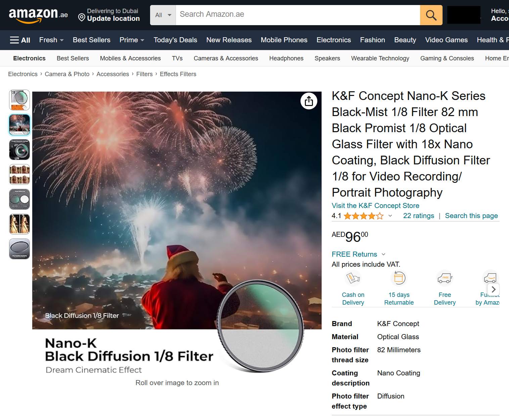Select the two filters comparison thumbnail
Viewport: 509px width, 420px height.
click(x=19, y=199)
